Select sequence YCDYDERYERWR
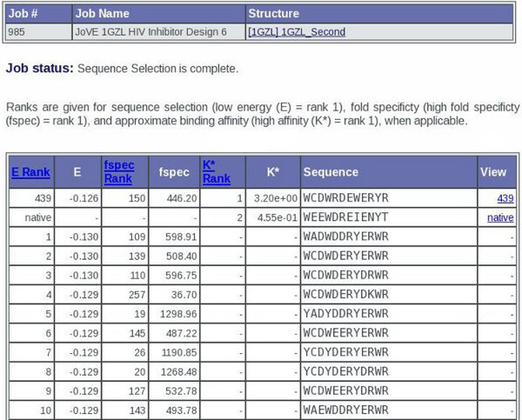522x420 pixels. click(345, 352)
